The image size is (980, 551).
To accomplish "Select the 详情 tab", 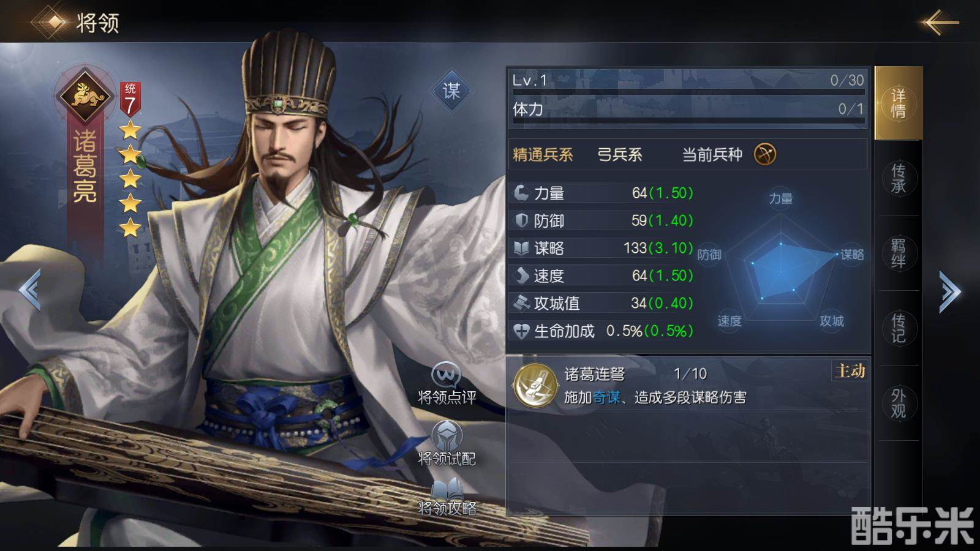I will click(898, 103).
